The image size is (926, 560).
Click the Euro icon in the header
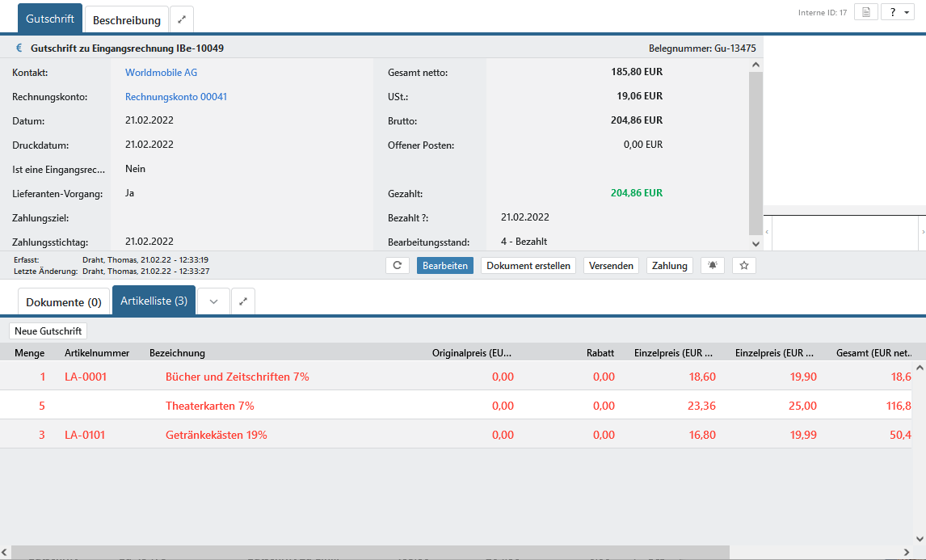(x=19, y=48)
